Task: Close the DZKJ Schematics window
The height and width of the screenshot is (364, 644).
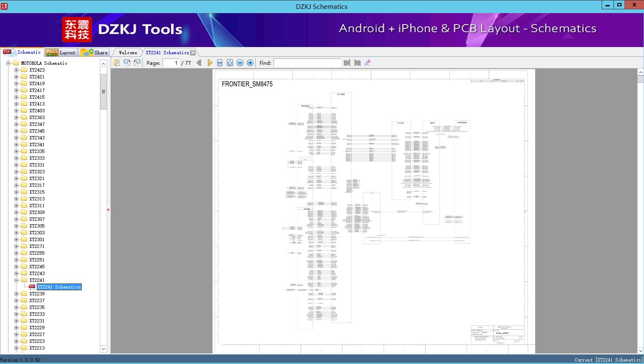Action: coord(634,5)
